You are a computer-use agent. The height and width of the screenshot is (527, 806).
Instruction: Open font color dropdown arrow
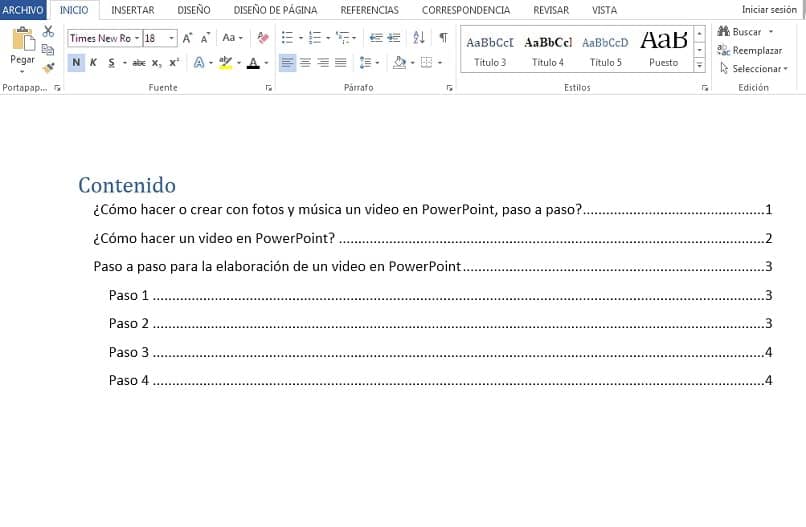[x=266, y=63]
